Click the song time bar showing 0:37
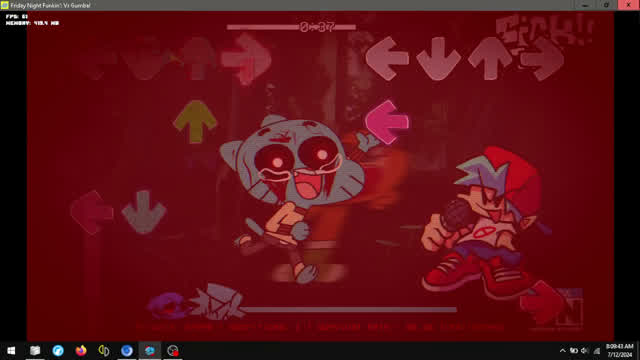Image resolution: width=640 pixels, height=360 pixels. pyautogui.click(x=291, y=27)
